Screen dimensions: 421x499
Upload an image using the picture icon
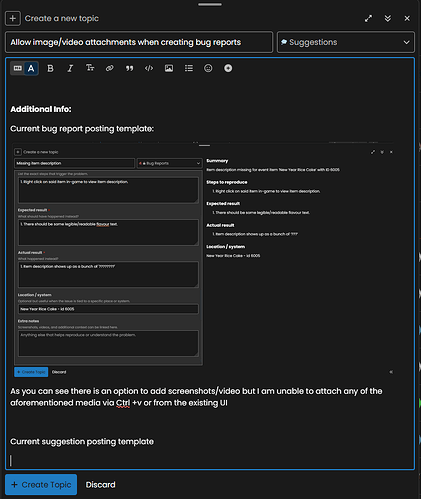pyautogui.click(x=169, y=68)
